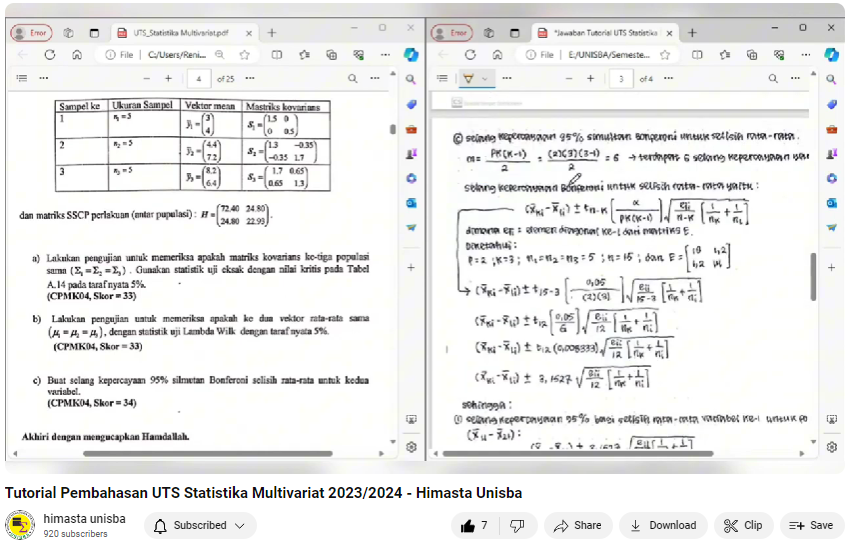Open the himasta unisba channel avatar
This screenshot has height=543, width=849.
[x=20, y=525]
